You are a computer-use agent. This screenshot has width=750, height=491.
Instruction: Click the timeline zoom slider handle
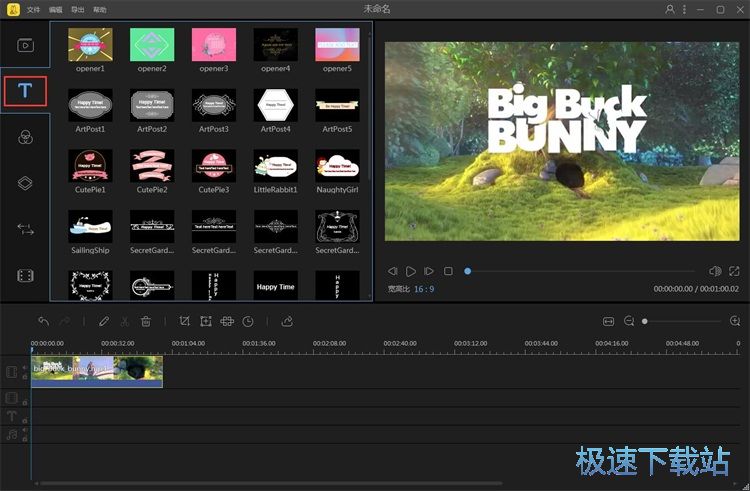[645, 321]
